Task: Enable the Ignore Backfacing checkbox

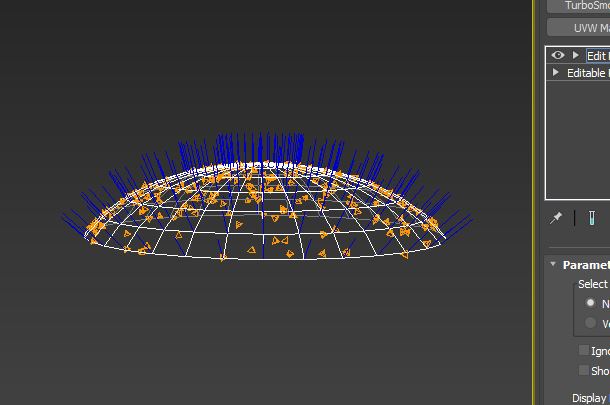Action: pyautogui.click(x=584, y=351)
